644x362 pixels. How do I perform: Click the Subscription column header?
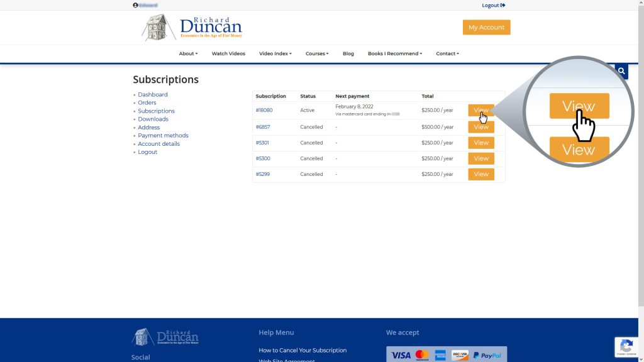[x=270, y=96]
